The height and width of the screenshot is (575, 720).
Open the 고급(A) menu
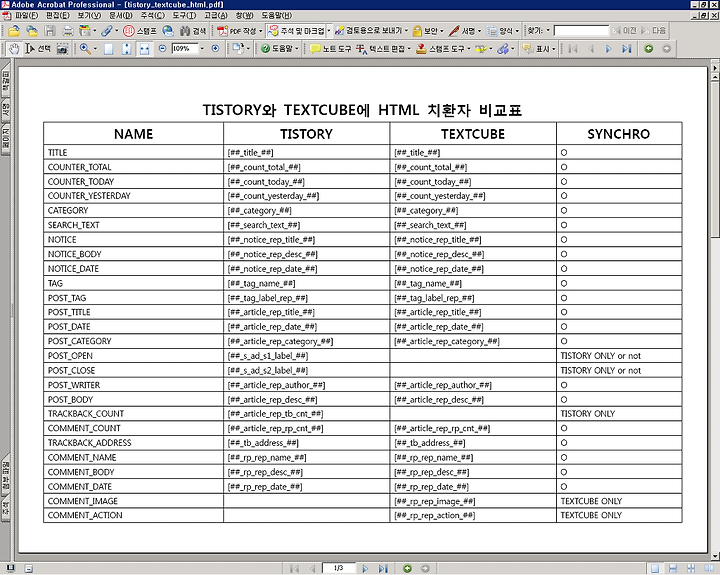(216, 16)
